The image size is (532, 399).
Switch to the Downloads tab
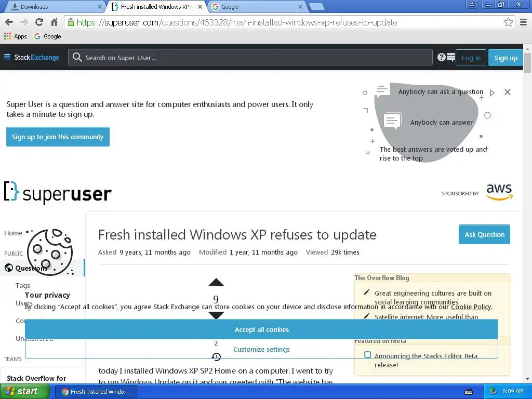click(54, 6)
